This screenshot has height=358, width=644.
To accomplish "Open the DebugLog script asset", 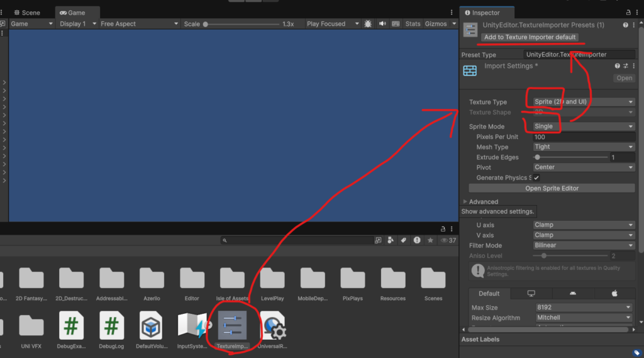I will (x=111, y=325).
